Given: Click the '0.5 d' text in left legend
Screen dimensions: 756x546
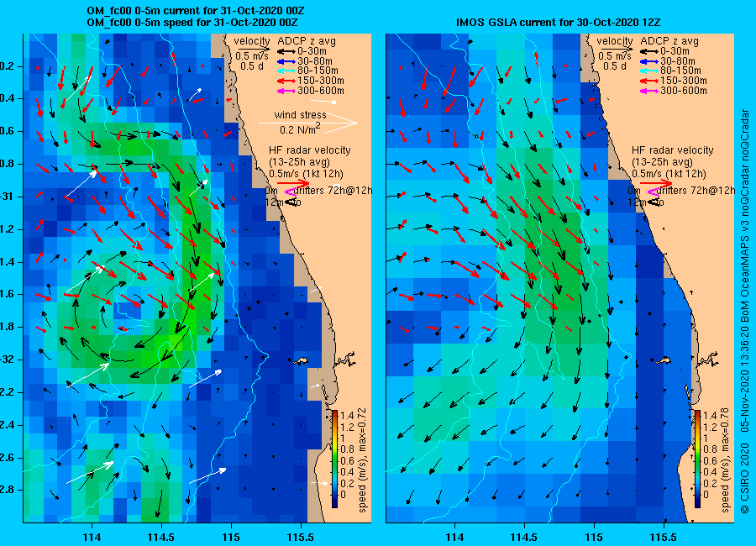Looking at the screenshot, I should 252,66.
